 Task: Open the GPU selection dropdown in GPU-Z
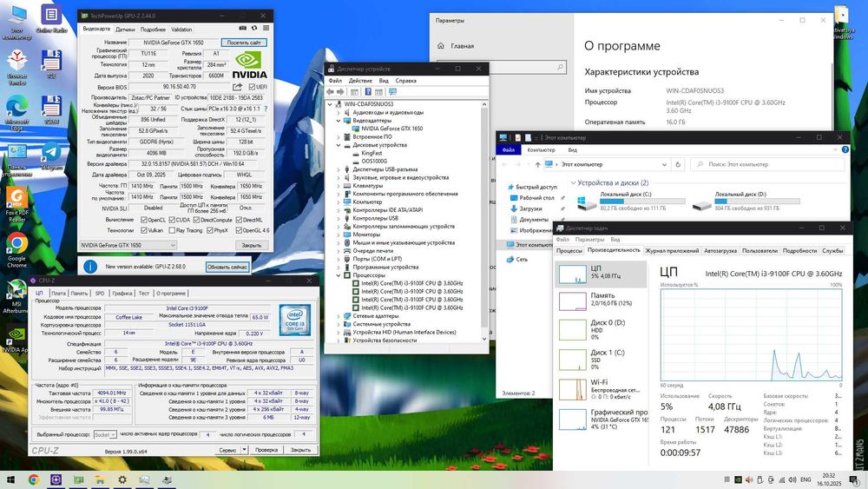tap(128, 245)
